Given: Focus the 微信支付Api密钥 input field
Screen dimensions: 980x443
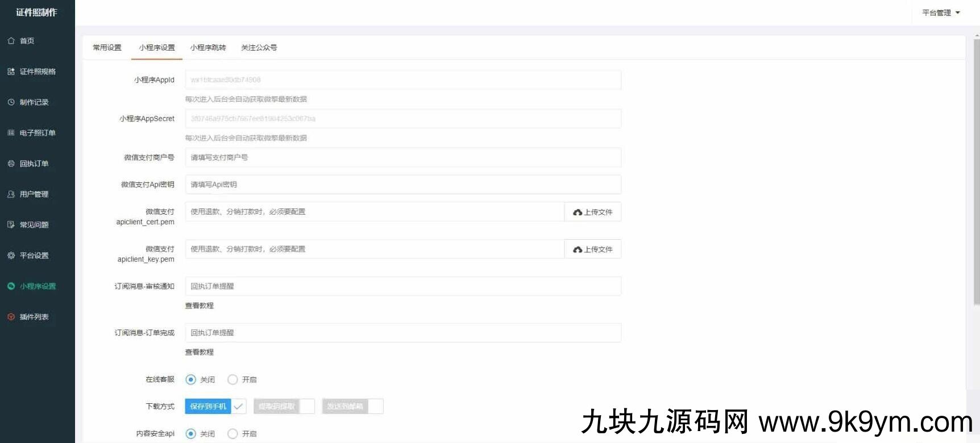Looking at the screenshot, I should pyautogui.click(x=403, y=185).
